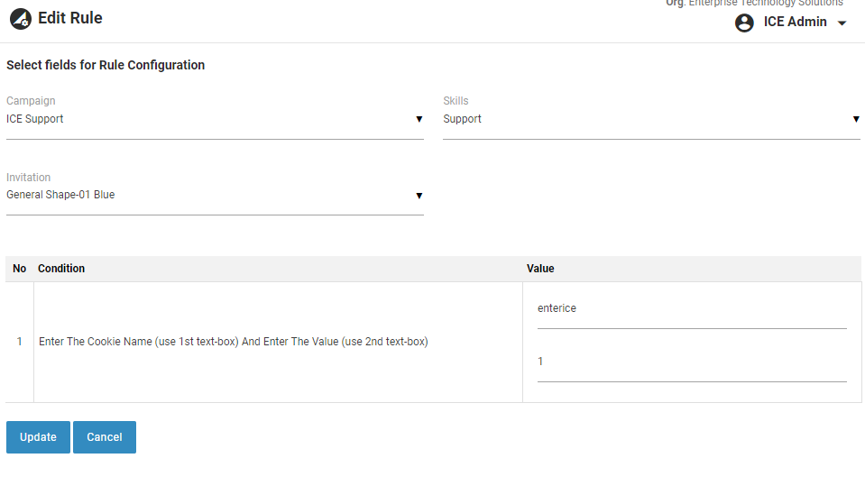Open the ICE Admin account menu caret
This screenshot has height=504, width=865.
tap(842, 23)
